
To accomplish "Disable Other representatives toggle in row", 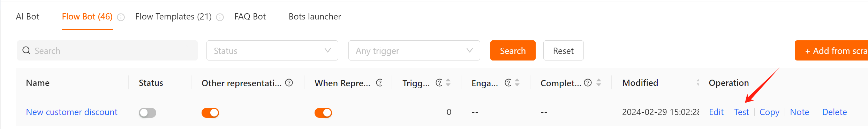I will pos(210,113).
